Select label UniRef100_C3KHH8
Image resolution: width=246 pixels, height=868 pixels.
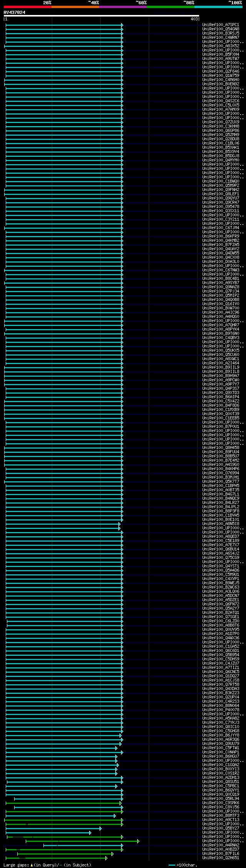coord(221,126)
